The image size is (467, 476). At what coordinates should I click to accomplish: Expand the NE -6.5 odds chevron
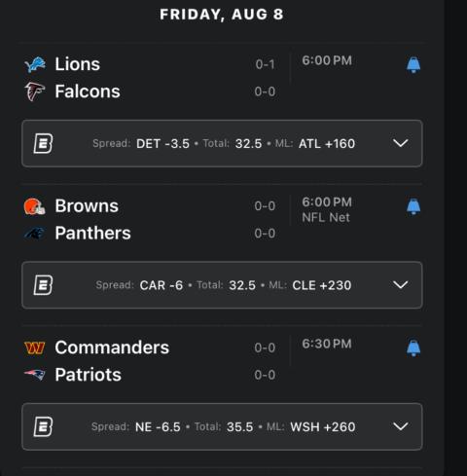tap(401, 426)
